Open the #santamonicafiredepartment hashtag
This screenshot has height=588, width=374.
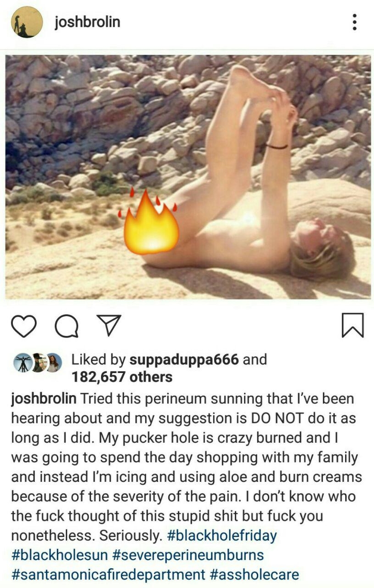(x=108, y=575)
